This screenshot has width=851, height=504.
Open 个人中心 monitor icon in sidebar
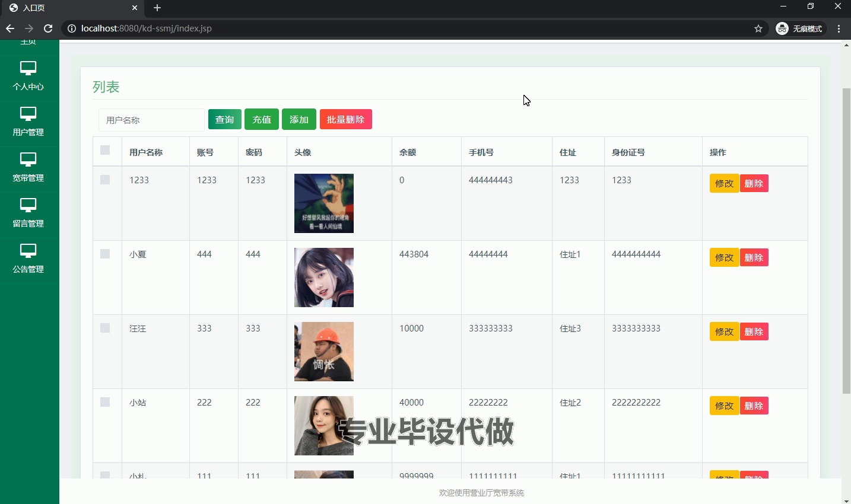pos(28,68)
